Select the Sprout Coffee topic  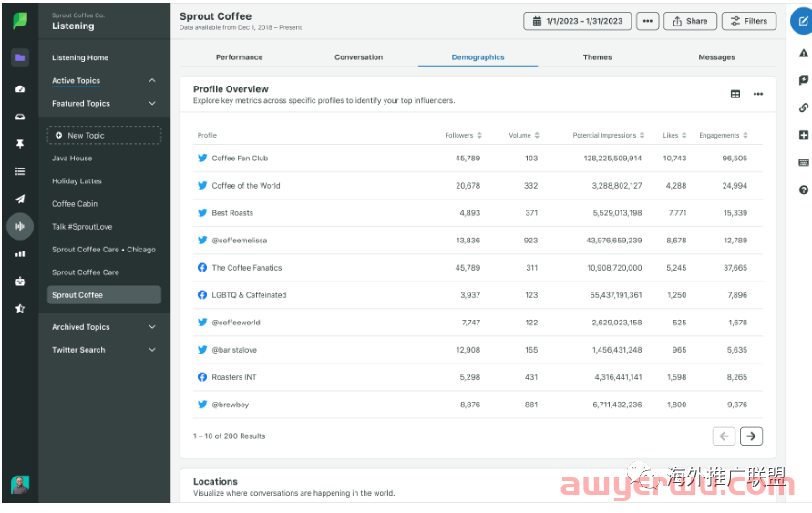click(104, 295)
